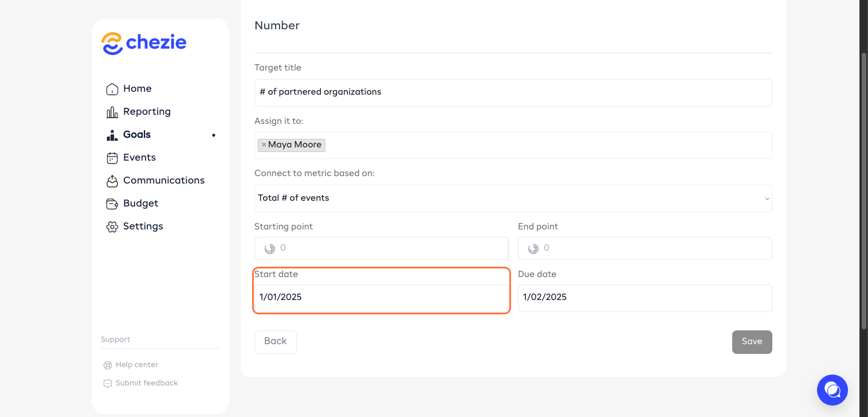
Task: Open the chat support bubble
Action: [832, 390]
